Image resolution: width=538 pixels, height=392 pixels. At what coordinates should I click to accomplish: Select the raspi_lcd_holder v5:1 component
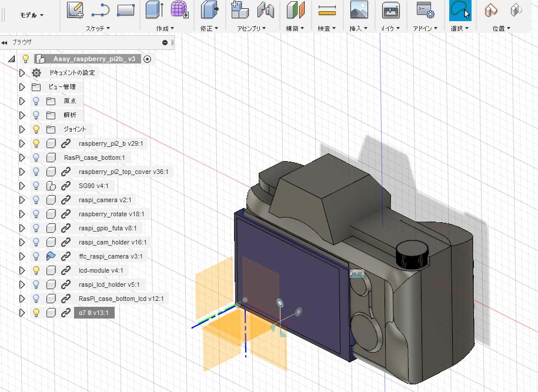click(x=109, y=284)
